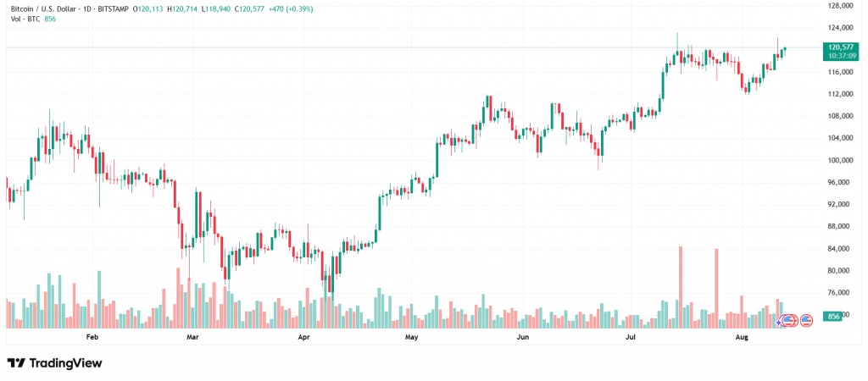Click the +470 (+0.39%) change value
This screenshot has width=868, height=381.
coord(314,8)
